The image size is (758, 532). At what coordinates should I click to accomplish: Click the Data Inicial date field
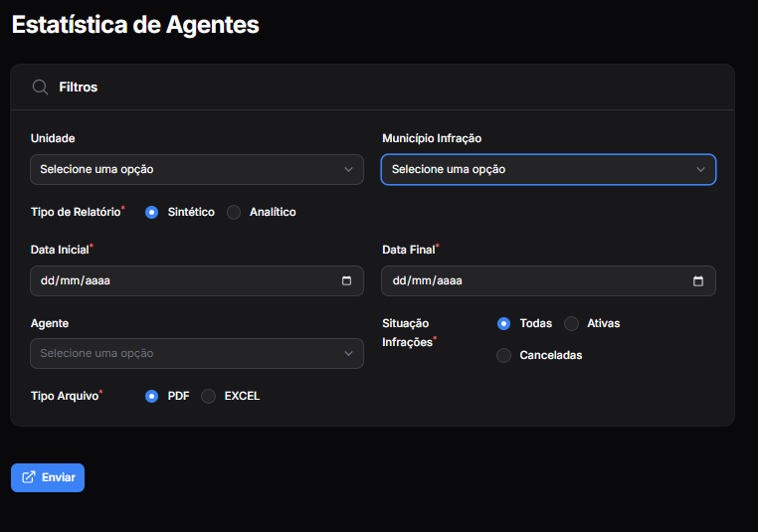pyautogui.click(x=179, y=280)
